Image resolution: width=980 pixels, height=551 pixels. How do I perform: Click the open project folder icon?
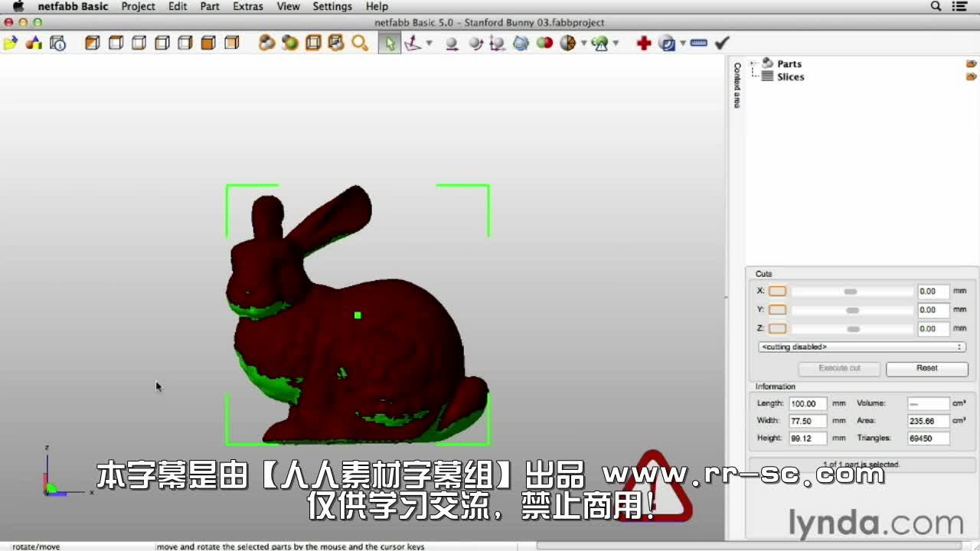[10, 44]
